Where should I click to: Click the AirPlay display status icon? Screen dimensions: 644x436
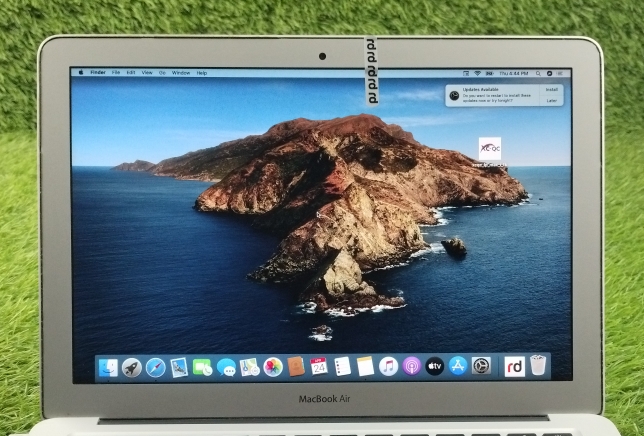466,73
